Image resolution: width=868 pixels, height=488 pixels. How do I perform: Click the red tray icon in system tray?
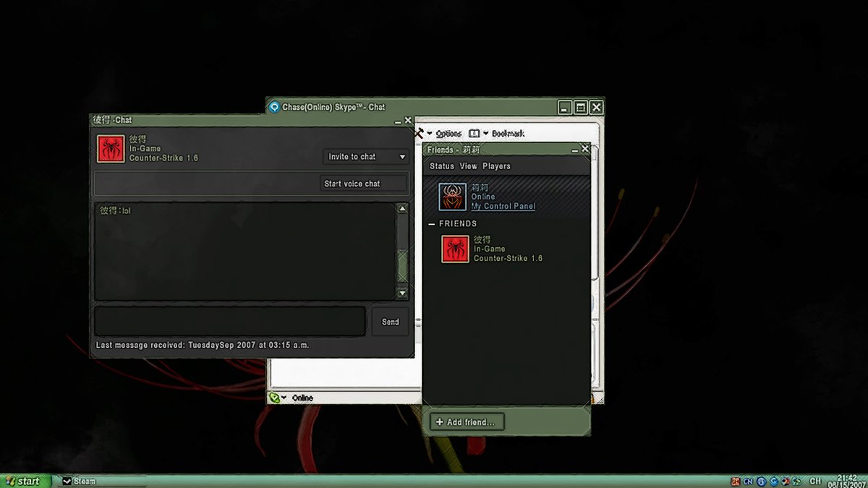pyautogui.click(x=736, y=481)
